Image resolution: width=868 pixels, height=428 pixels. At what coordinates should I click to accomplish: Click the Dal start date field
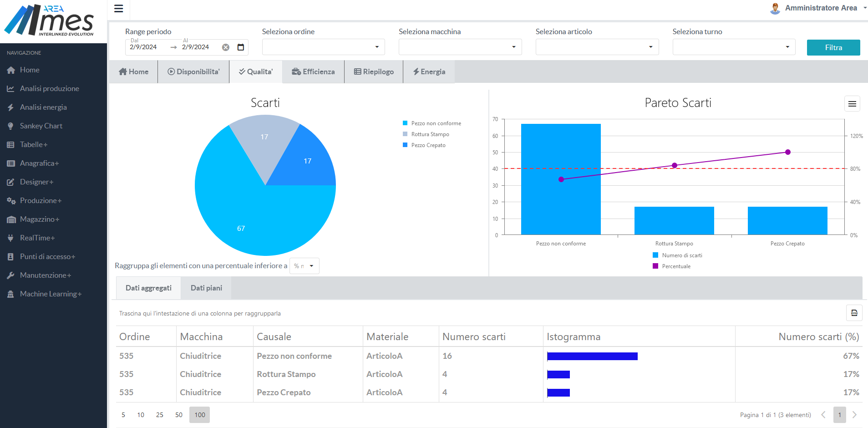[x=147, y=47]
